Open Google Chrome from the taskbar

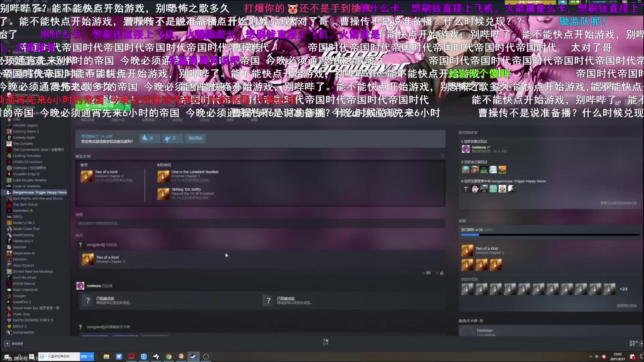click(x=169, y=357)
